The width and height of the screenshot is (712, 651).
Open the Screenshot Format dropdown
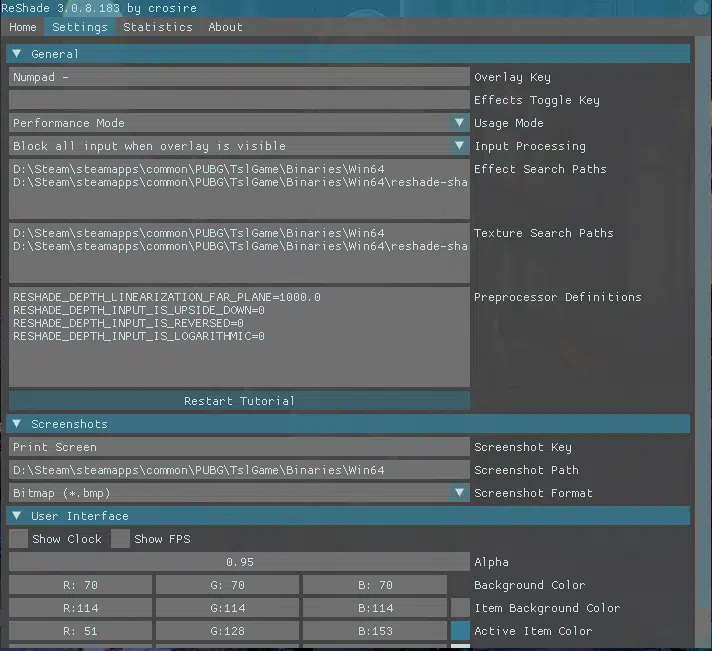459,493
